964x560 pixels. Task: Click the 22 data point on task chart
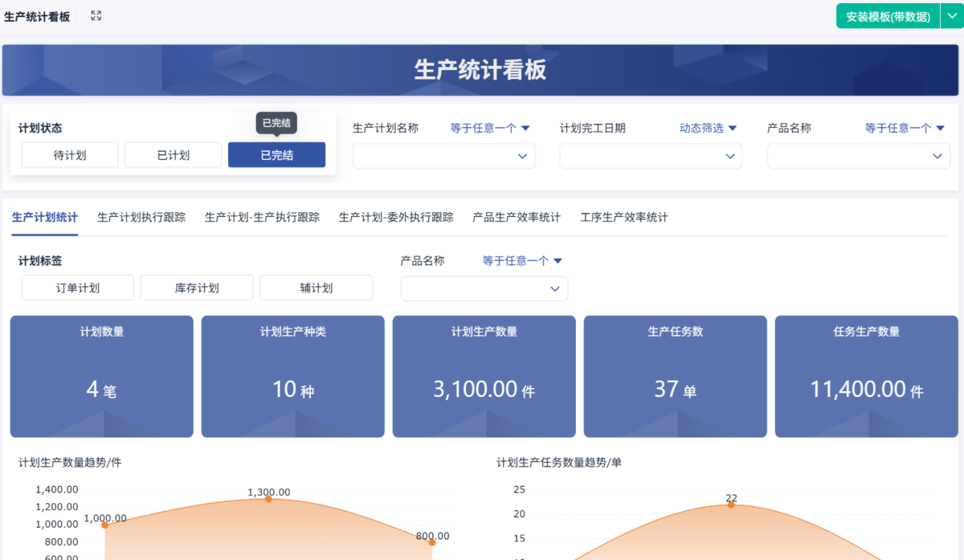(x=731, y=505)
